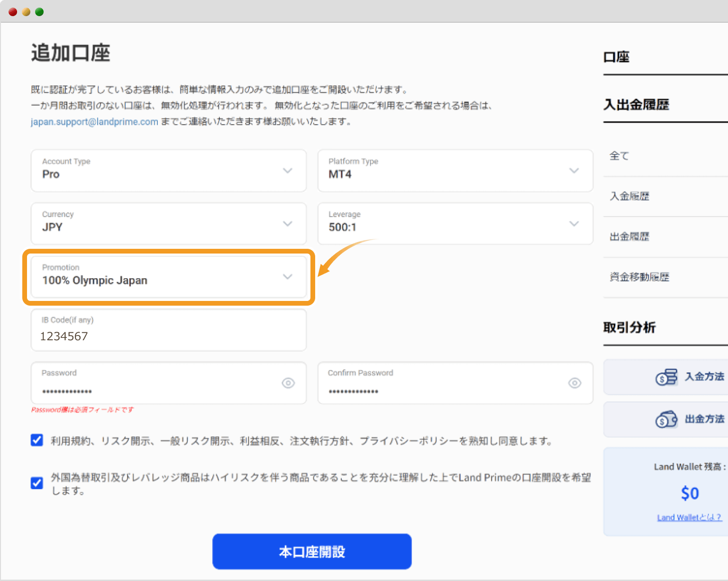Open the Land Walletとは？ link
The height and width of the screenshot is (581, 728).
[x=690, y=517]
